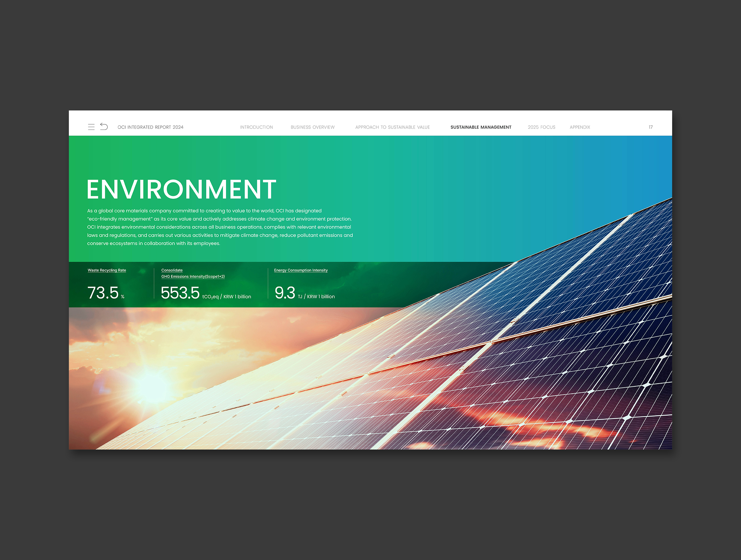Go to the Introduction section
This screenshot has width=741, height=560.
tap(256, 127)
